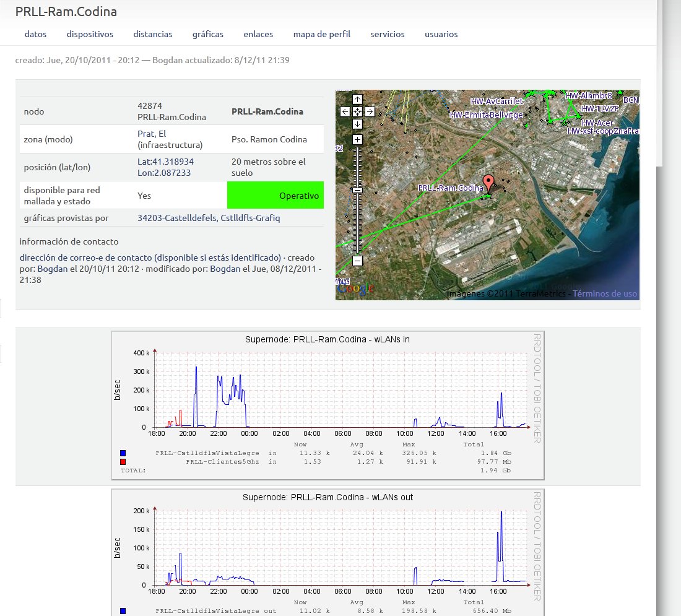This screenshot has height=616, width=681.
Task: Click the map zoom slider handle
Action: pyautogui.click(x=357, y=190)
